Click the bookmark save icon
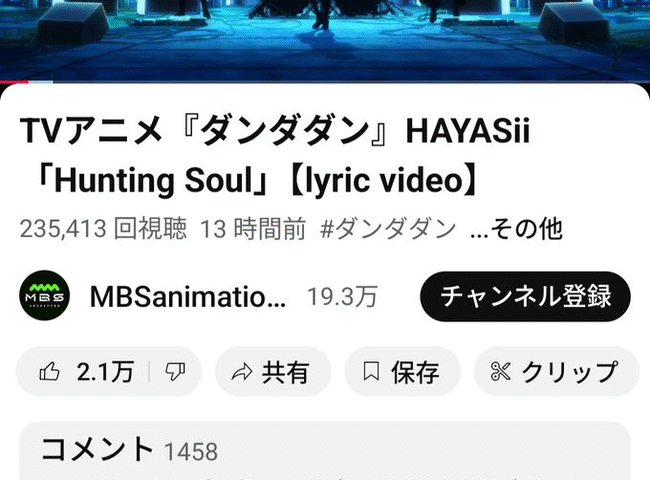The image size is (650, 480). [x=371, y=371]
